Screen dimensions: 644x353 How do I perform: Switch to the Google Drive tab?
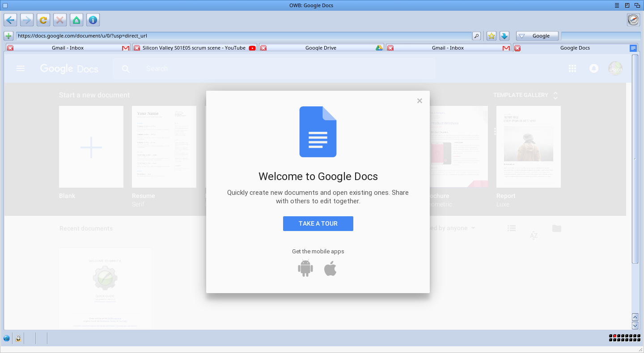click(x=321, y=48)
